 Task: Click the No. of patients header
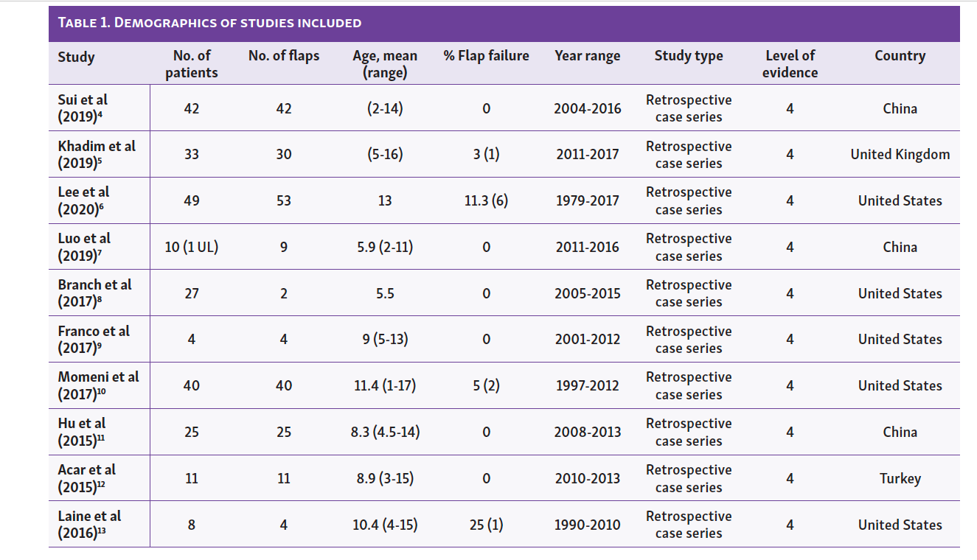[192, 64]
